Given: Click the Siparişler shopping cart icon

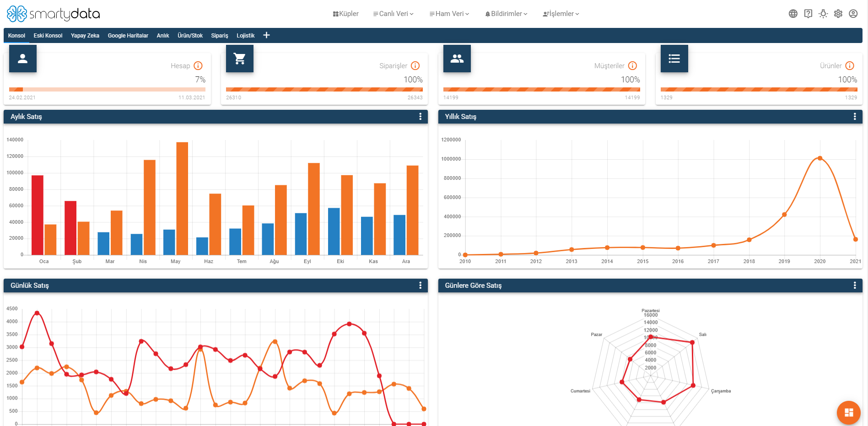Looking at the screenshot, I should tap(240, 59).
